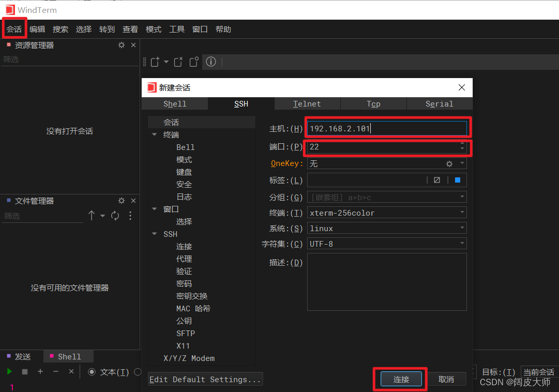Increase the port number with up stepper

pos(462,144)
